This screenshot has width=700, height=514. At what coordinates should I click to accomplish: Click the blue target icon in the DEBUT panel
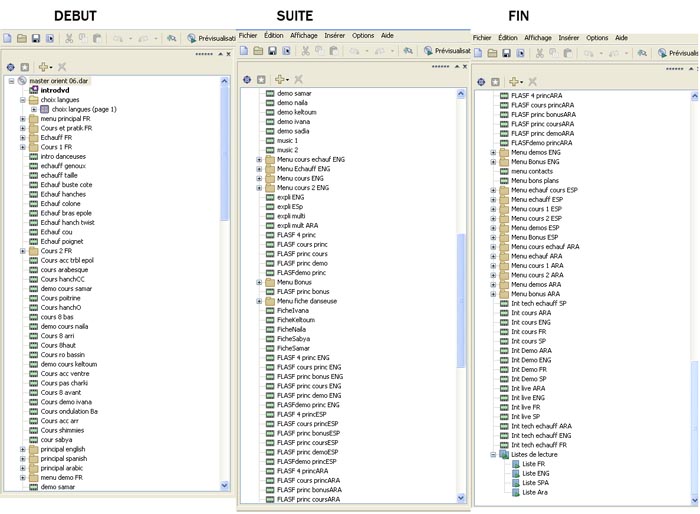[11, 65]
